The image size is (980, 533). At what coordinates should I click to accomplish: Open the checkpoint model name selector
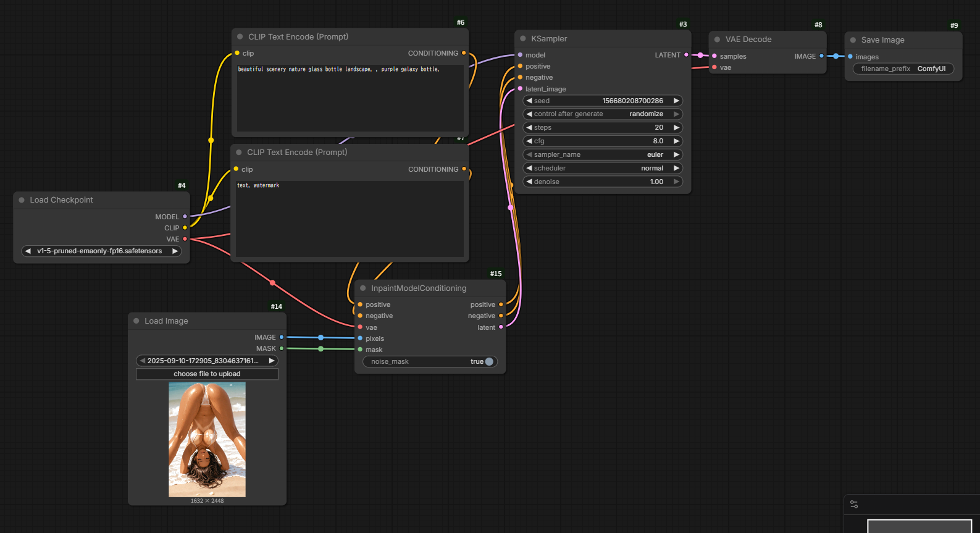click(100, 251)
